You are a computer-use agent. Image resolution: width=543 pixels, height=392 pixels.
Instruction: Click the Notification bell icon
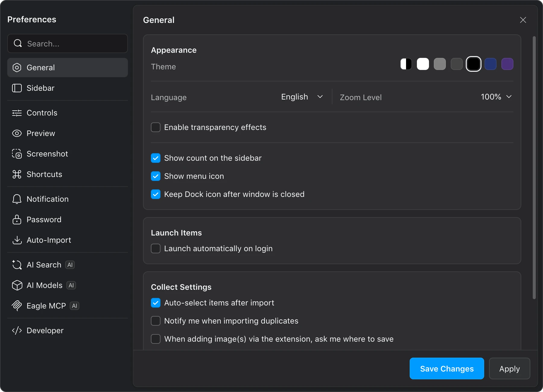pos(17,199)
